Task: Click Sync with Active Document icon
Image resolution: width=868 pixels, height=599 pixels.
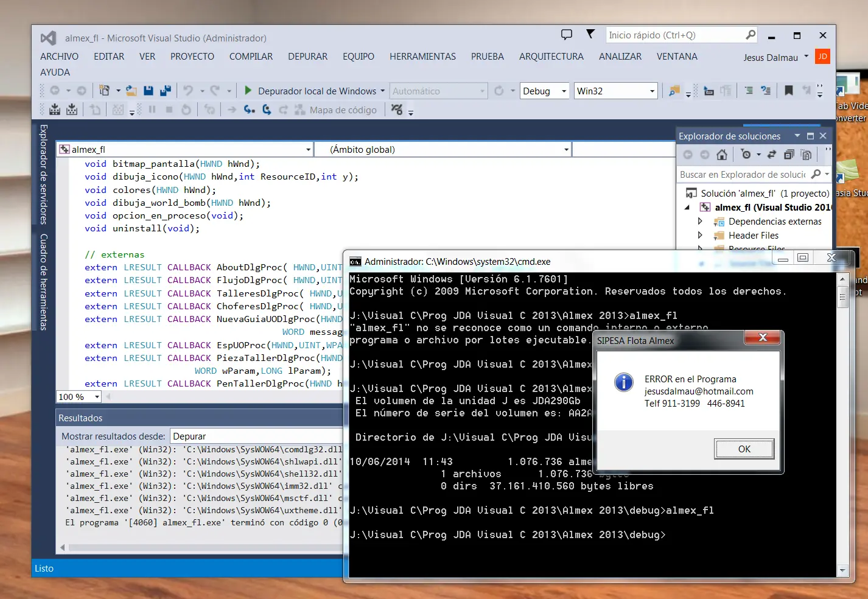Action: click(x=772, y=155)
